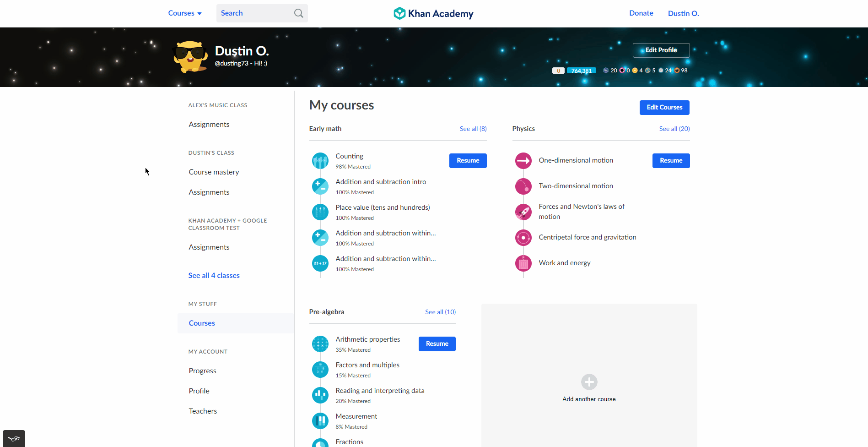Open Forces and Newton's laws of motion
868x447 pixels.
(582, 212)
